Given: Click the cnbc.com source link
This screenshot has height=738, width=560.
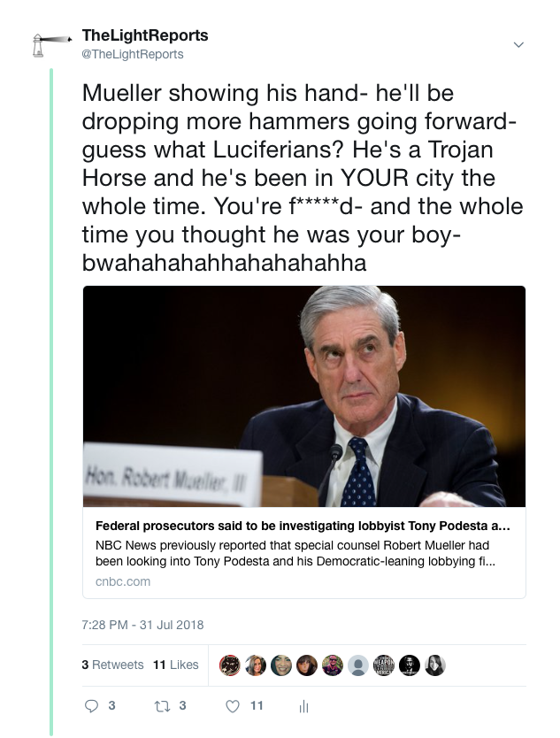Looking at the screenshot, I should pyautogui.click(x=122, y=581).
